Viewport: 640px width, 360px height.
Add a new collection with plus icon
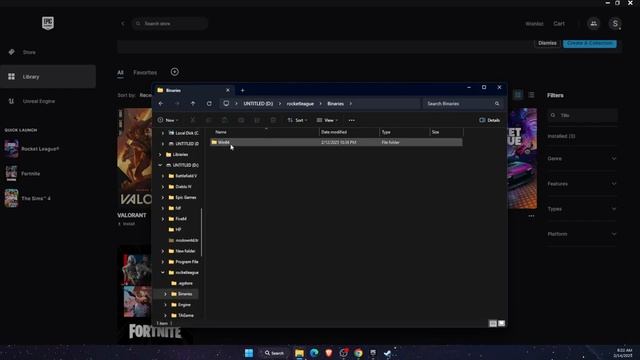(x=175, y=72)
